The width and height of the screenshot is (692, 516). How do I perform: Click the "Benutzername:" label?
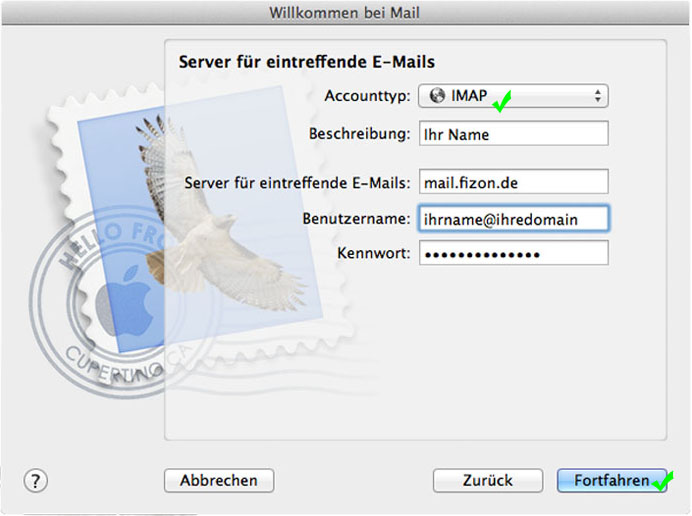click(x=356, y=218)
